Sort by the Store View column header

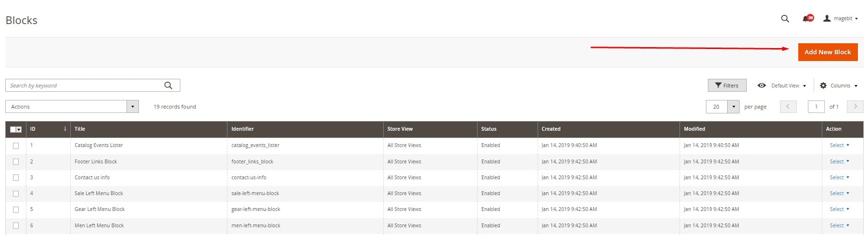430,129
